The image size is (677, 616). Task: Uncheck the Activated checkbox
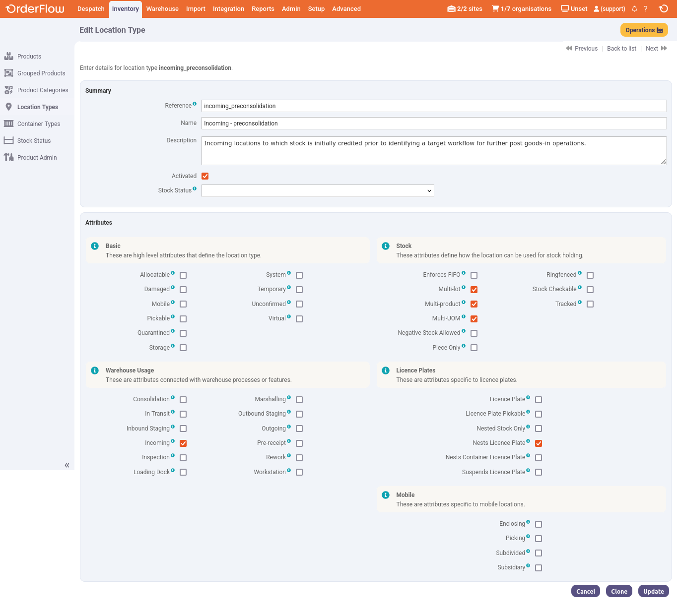point(205,176)
